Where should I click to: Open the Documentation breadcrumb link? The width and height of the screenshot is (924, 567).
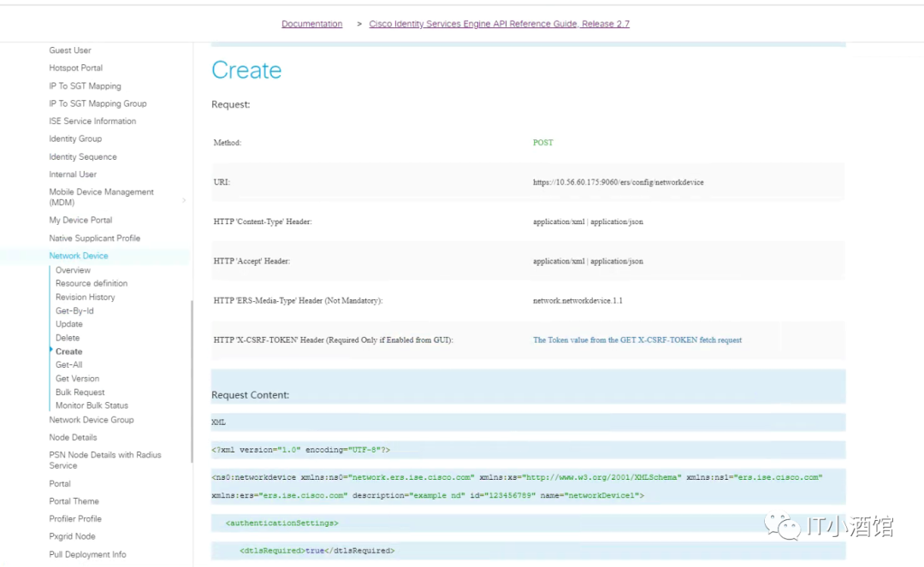(x=311, y=23)
